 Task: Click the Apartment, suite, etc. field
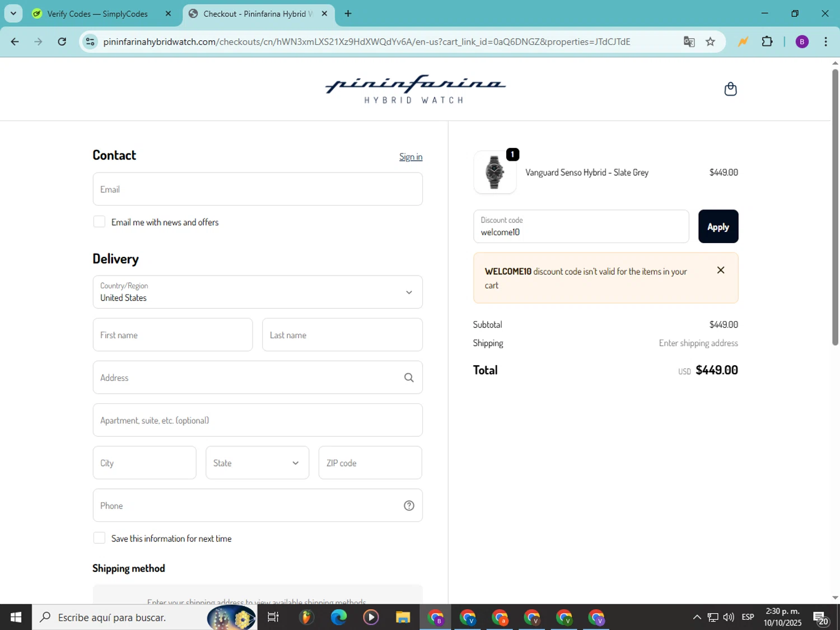(x=258, y=420)
